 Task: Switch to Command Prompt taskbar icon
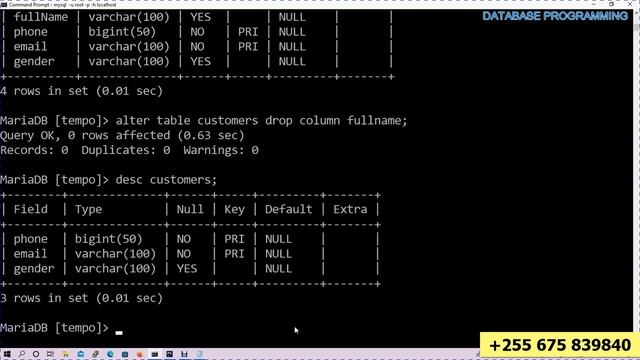pyautogui.click(x=155, y=354)
